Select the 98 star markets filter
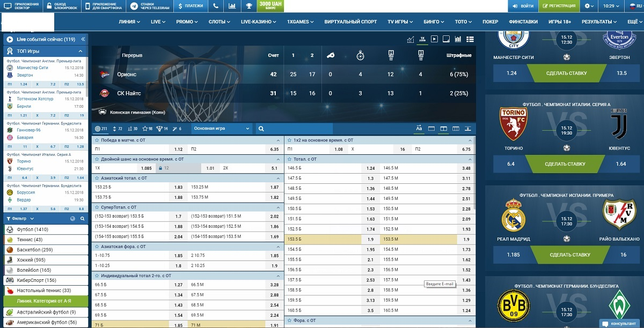The image size is (644, 328). tap(148, 129)
